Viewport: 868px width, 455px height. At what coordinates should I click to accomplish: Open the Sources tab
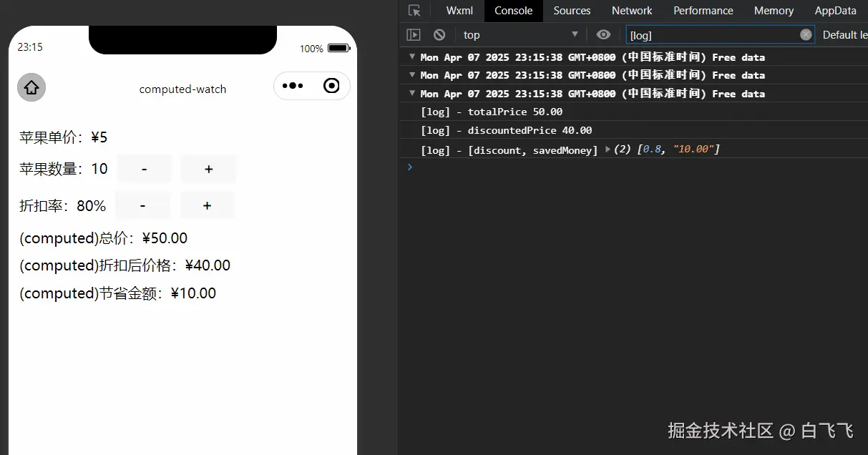[x=572, y=11]
